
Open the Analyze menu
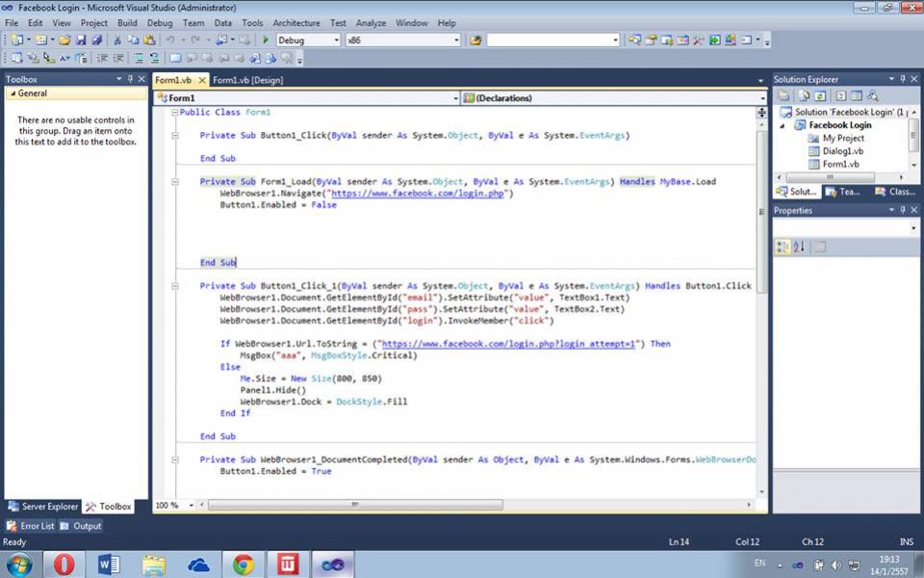click(371, 23)
